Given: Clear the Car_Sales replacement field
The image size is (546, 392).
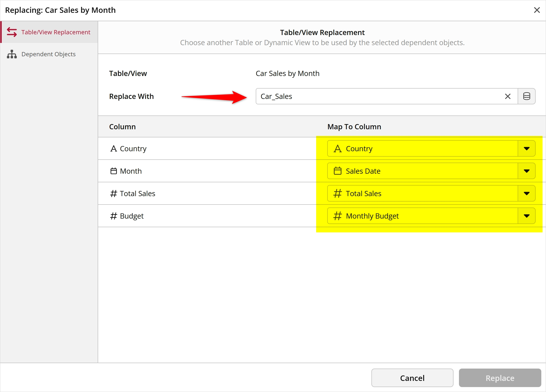Looking at the screenshot, I should pyautogui.click(x=508, y=96).
